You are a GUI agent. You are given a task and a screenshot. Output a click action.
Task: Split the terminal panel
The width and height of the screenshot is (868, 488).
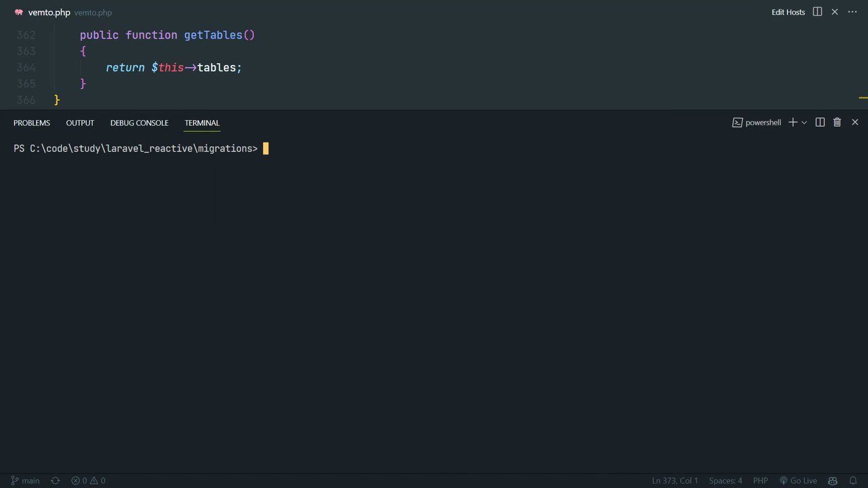tap(820, 122)
